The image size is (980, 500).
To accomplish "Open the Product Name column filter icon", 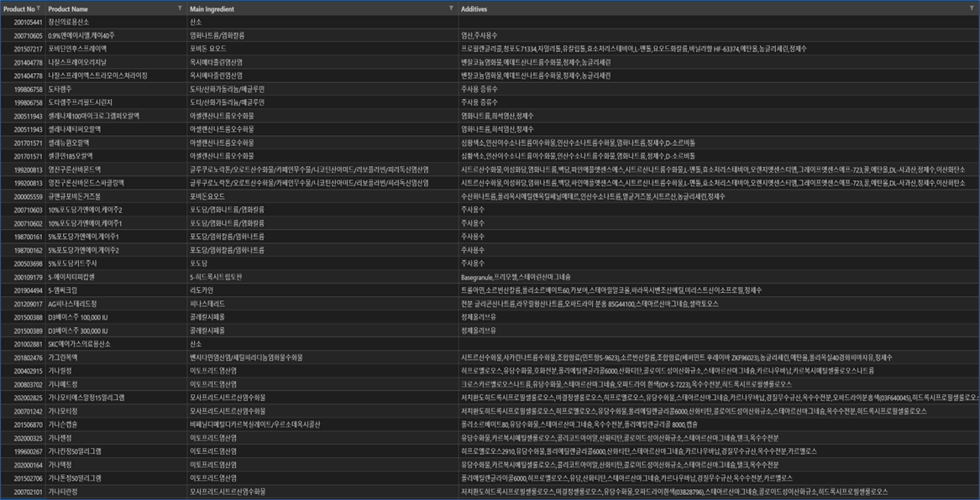I will tap(180, 8).
